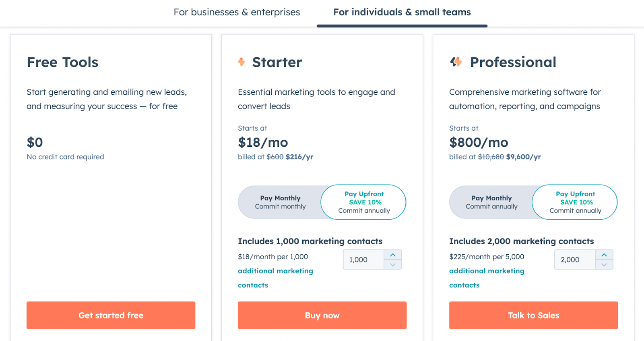Select Pay Monthly for Starter plan
The width and height of the screenshot is (644, 341).
pyautogui.click(x=280, y=202)
